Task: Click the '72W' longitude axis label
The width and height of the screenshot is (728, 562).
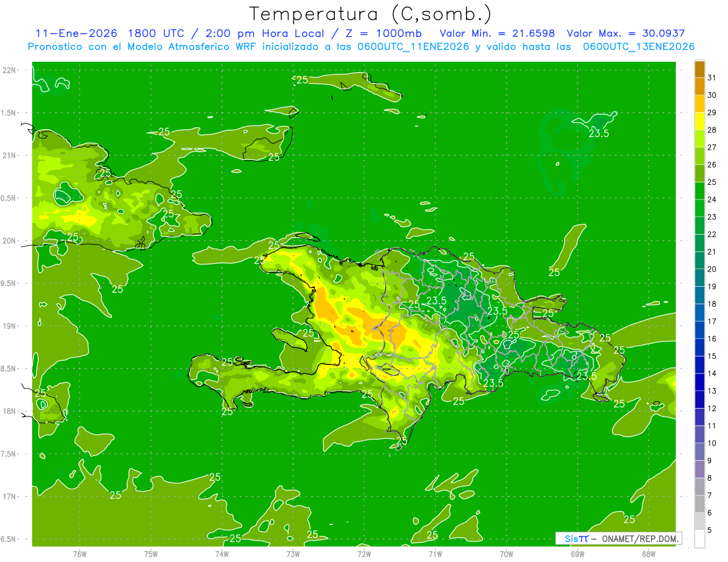Action: click(x=364, y=554)
